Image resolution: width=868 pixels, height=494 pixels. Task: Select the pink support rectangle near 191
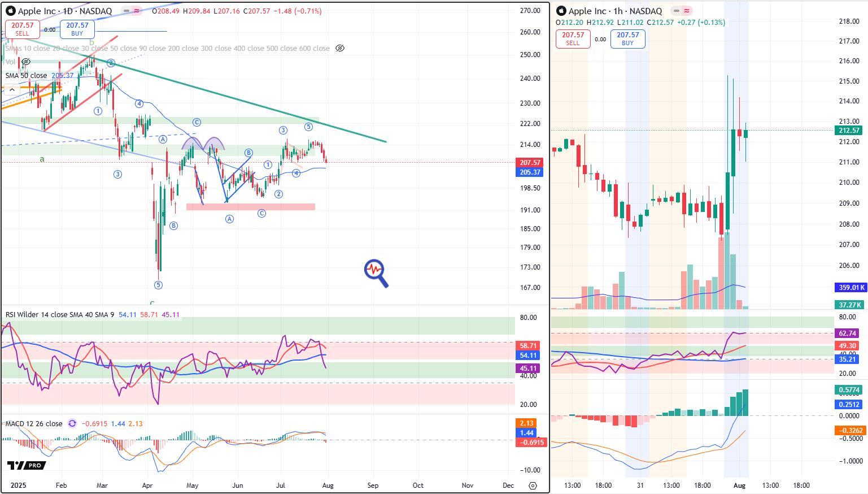coord(251,207)
